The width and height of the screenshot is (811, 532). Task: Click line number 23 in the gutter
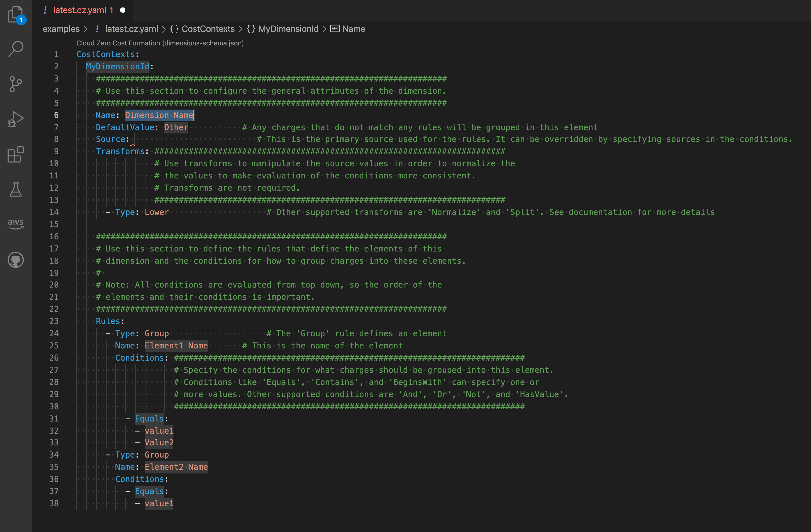pyautogui.click(x=54, y=321)
